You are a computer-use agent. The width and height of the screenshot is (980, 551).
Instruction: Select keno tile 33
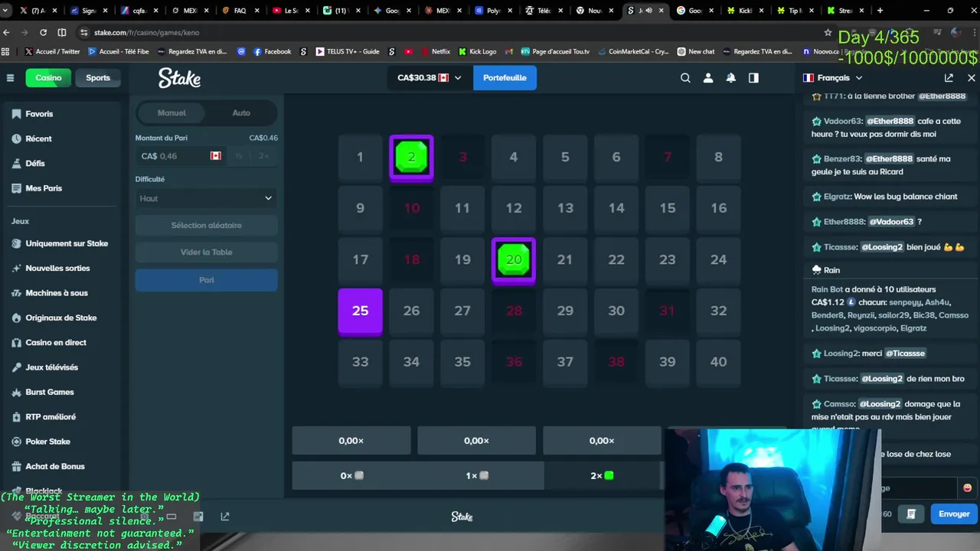(x=360, y=362)
